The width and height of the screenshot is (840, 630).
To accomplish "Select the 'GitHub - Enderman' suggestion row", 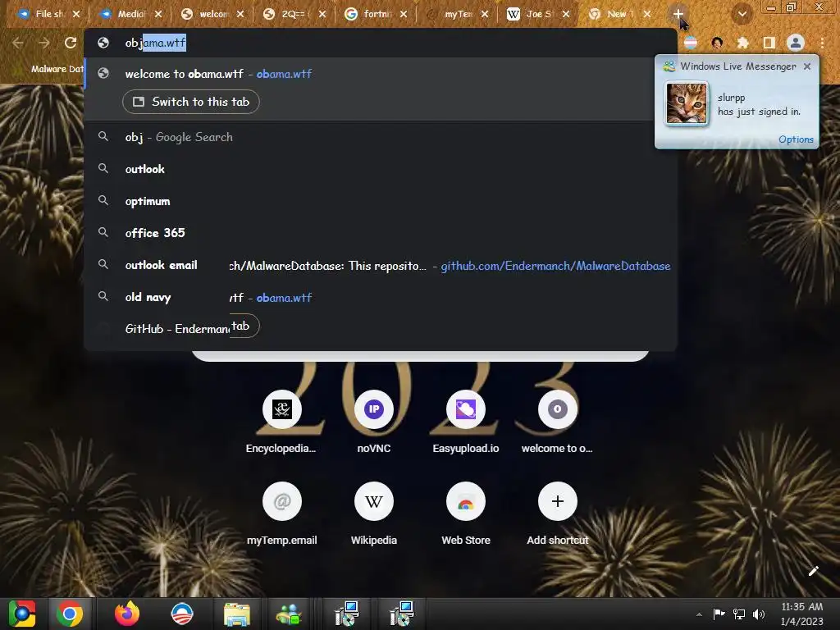I will click(177, 329).
